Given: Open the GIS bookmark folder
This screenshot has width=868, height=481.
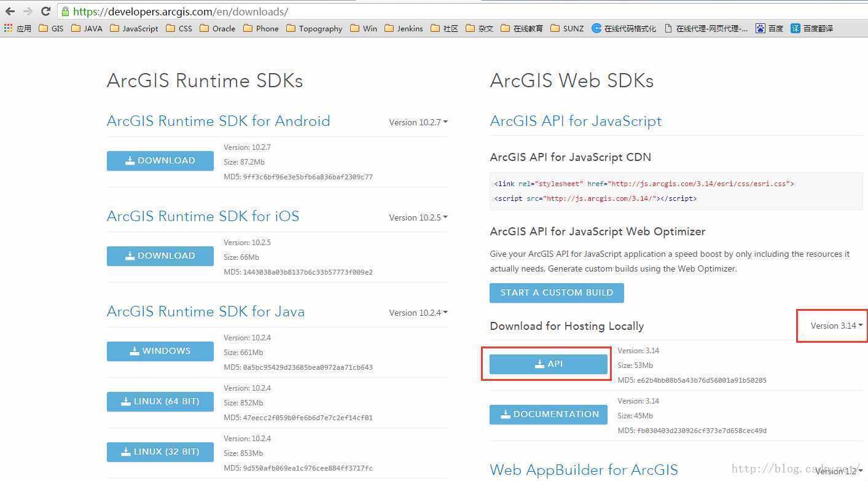Looking at the screenshot, I should [x=51, y=28].
